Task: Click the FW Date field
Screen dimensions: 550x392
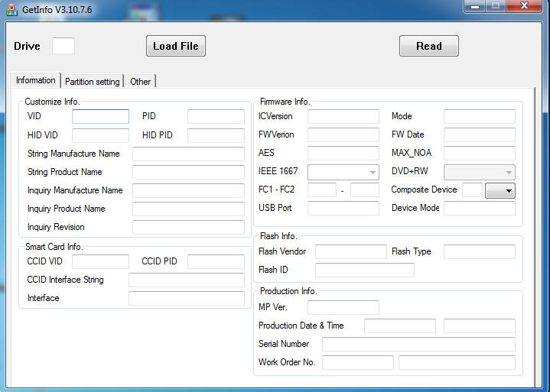Action: tap(479, 134)
